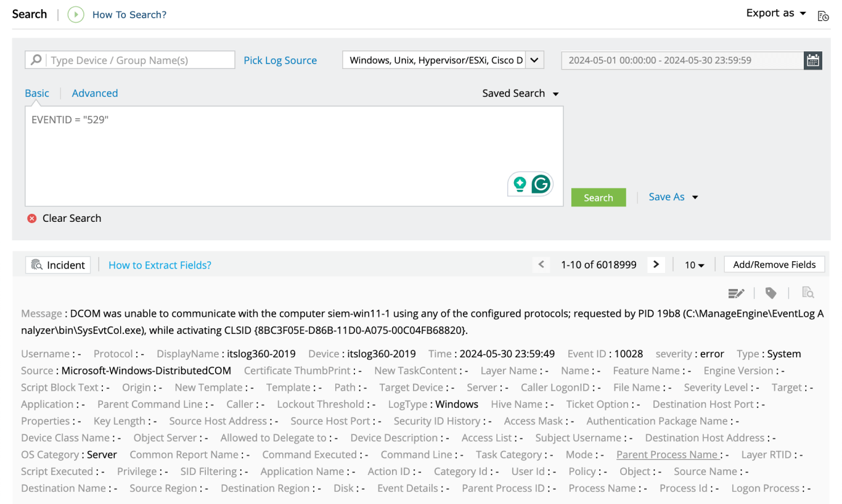Select the field extraction edit icon

(x=736, y=293)
